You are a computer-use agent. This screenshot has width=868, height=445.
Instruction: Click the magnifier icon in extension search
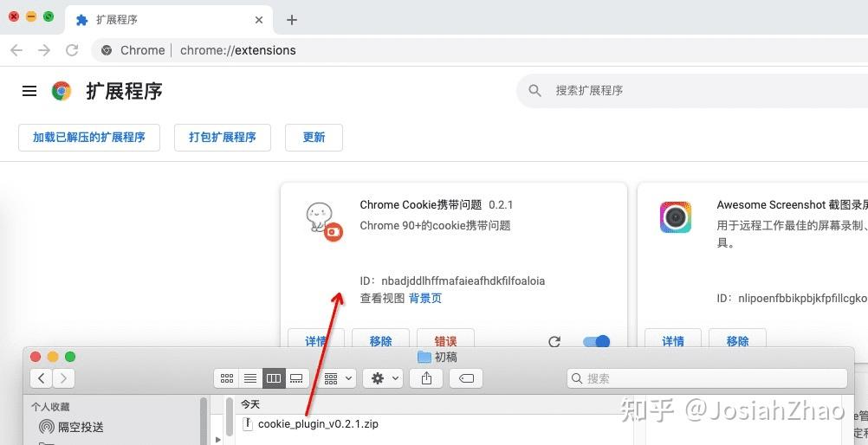tap(534, 91)
